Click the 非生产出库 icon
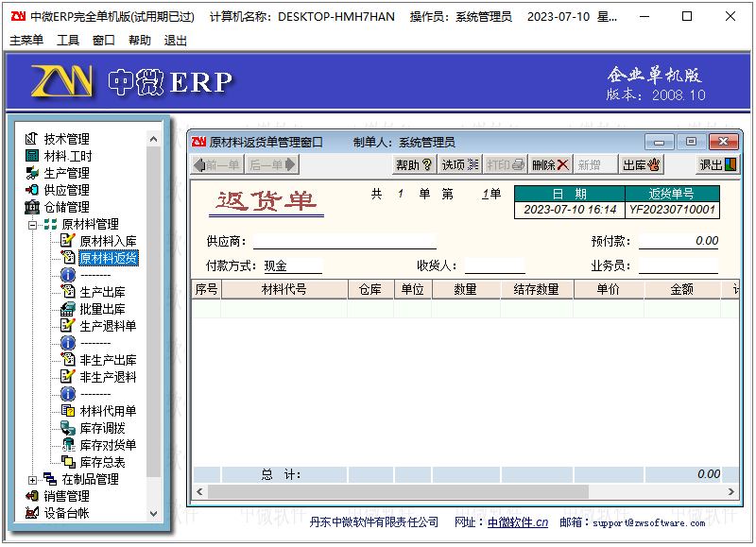The height and width of the screenshot is (547, 756). [68, 360]
